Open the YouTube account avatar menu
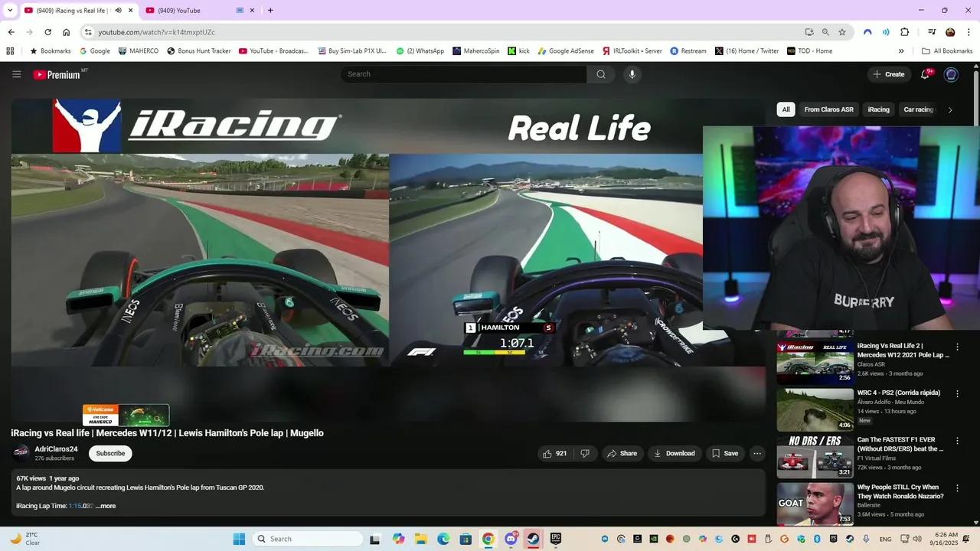The height and width of the screenshot is (551, 980). (x=951, y=74)
